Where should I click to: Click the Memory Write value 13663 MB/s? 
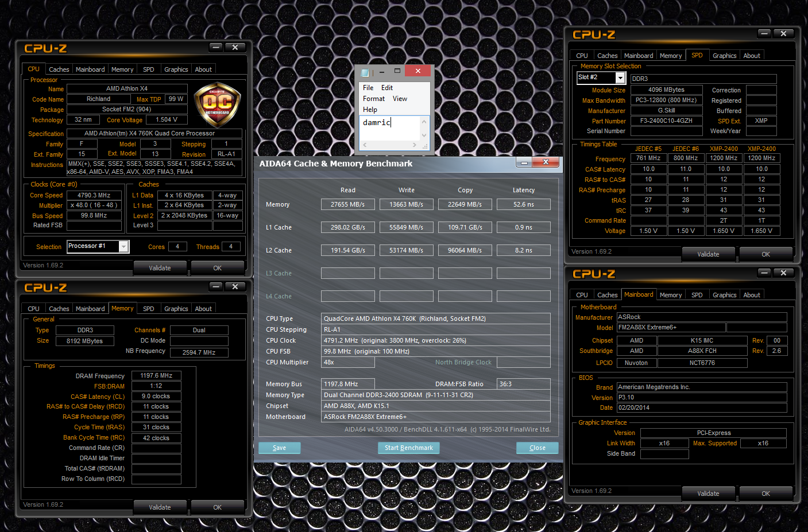tap(406, 204)
